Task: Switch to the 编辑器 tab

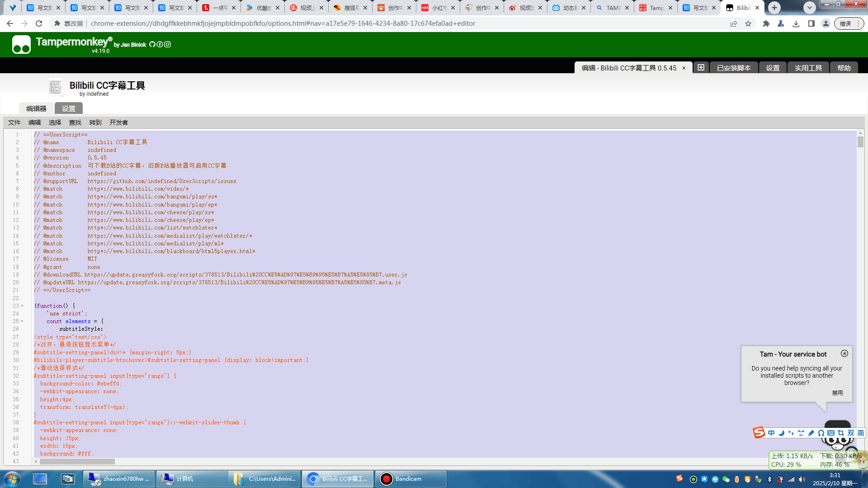Action: pyautogui.click(x=36, y=108)
